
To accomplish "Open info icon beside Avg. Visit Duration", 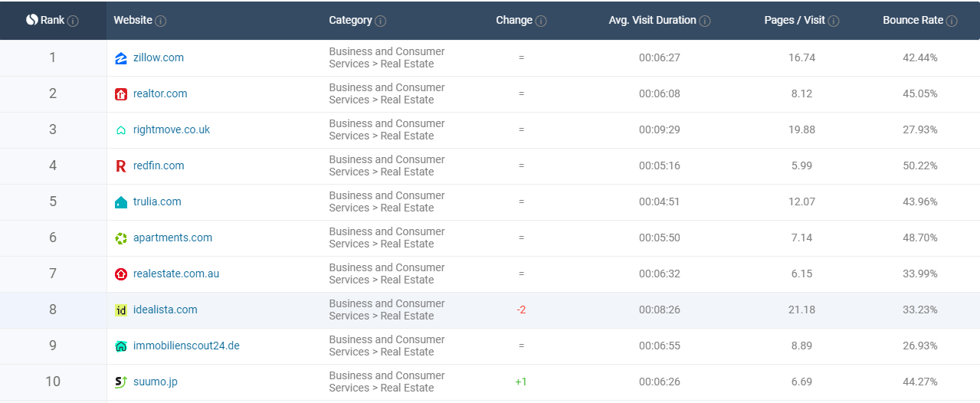I will pos(705,21).
